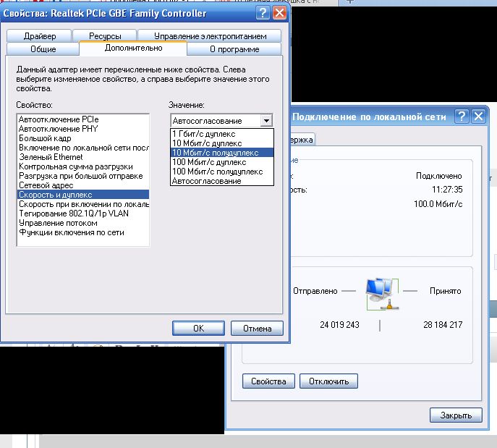Click the network computers activity icon

[383, 294]
